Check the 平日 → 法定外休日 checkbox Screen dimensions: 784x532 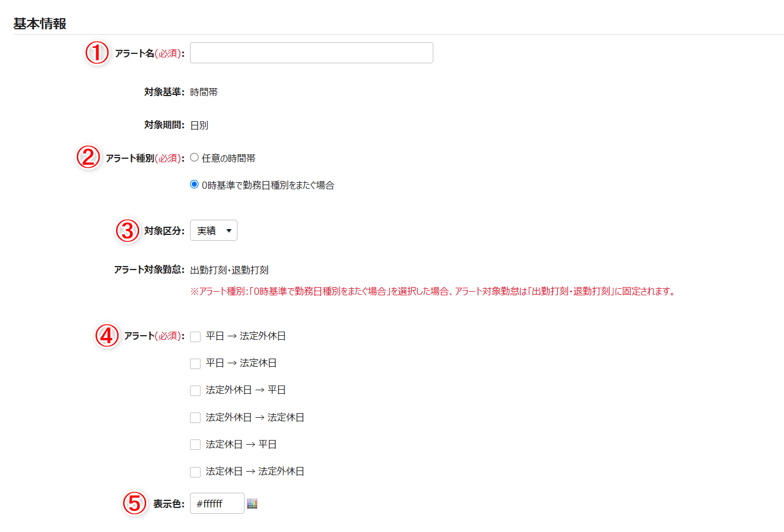coord(195,336)
